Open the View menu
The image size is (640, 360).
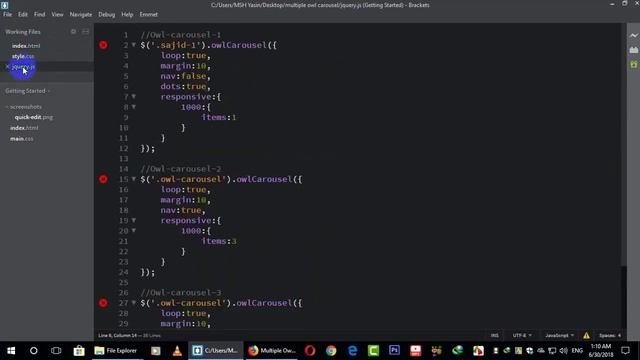(57, 14)
